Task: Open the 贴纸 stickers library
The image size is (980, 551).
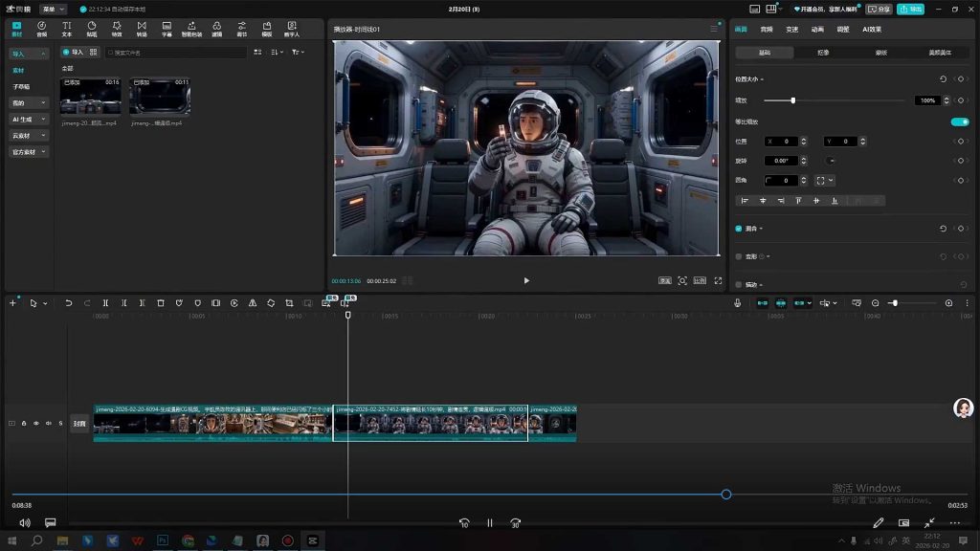Action: pos(91,29)
